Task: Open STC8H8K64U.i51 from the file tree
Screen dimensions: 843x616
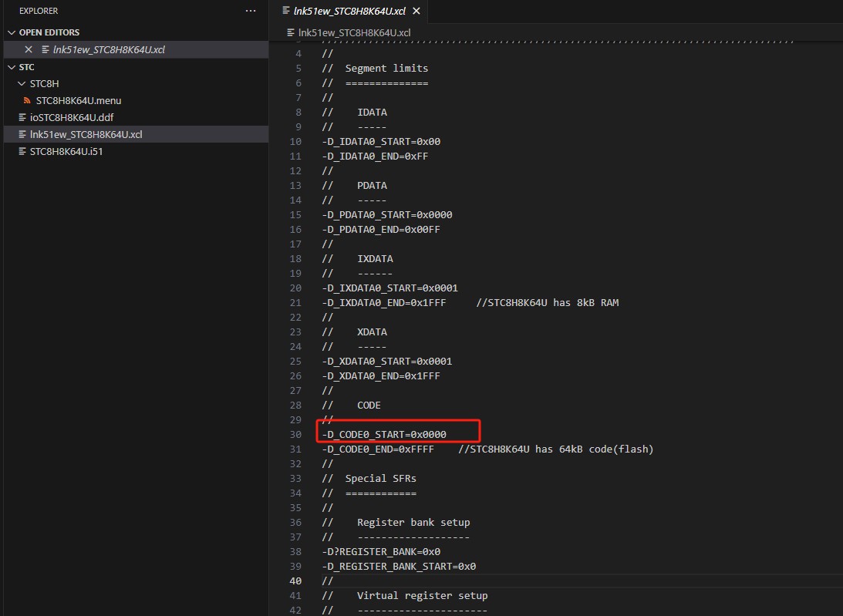Action: (x=66, y=152)
